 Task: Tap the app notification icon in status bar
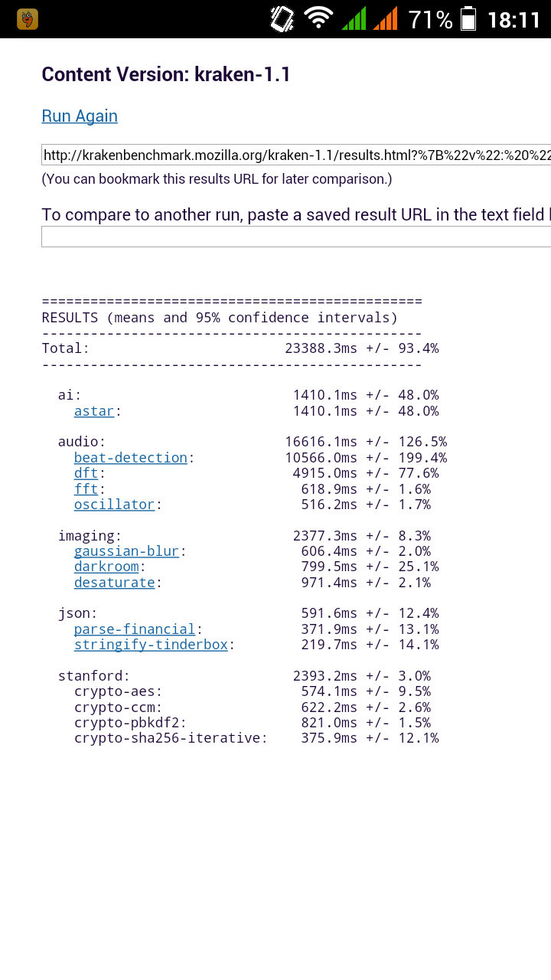click(x=28, y=19)
